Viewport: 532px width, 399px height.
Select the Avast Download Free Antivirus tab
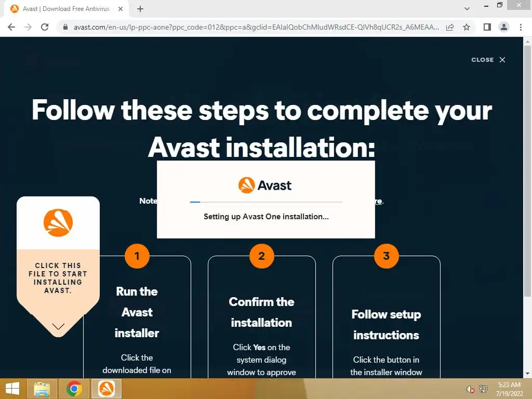[66, 9]
